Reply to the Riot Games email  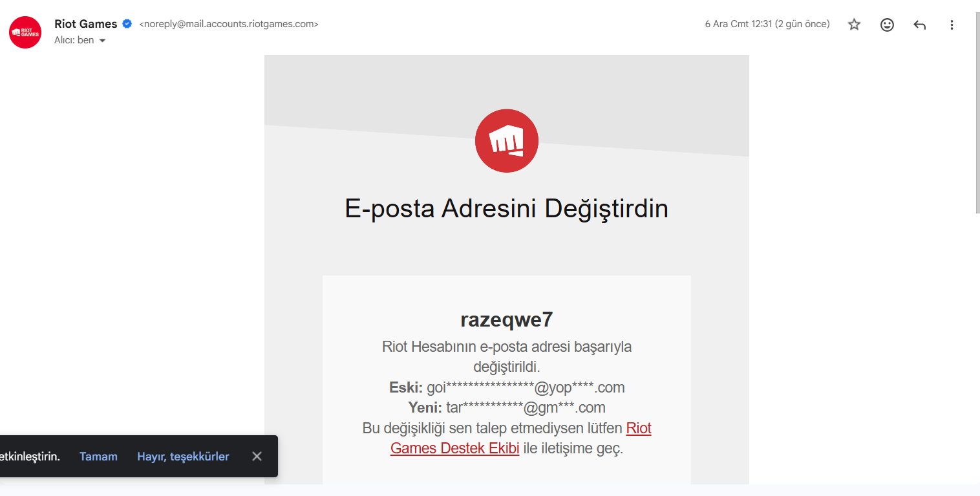[919, 25]
